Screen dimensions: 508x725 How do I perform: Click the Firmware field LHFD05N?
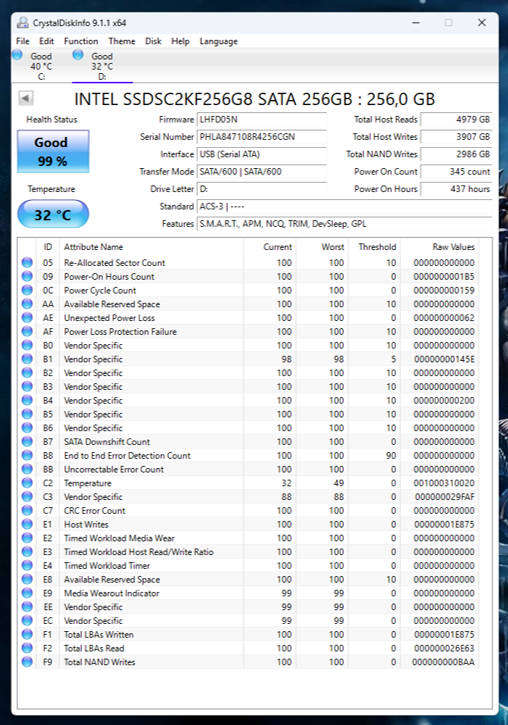[262, 119]
